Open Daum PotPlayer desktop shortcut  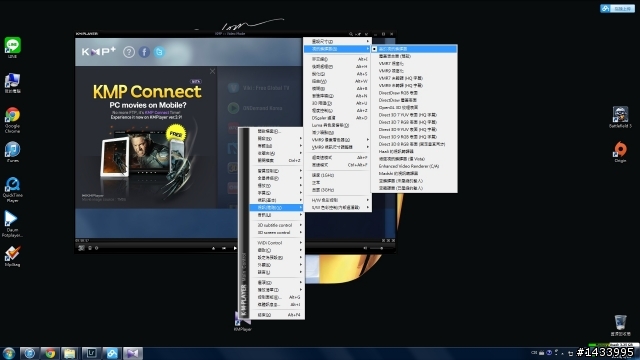click(x=12, y=224)
